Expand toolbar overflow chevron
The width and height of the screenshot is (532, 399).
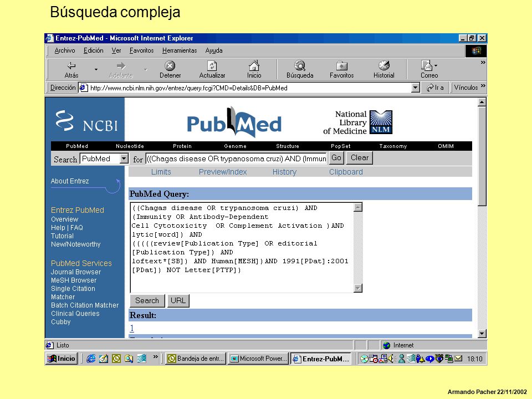tap(483, 63)
